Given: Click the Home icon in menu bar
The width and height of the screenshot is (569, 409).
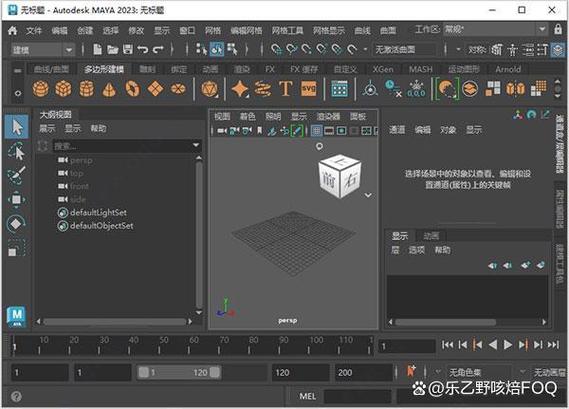Looking at the screenshot, I should tap(12, 30).
